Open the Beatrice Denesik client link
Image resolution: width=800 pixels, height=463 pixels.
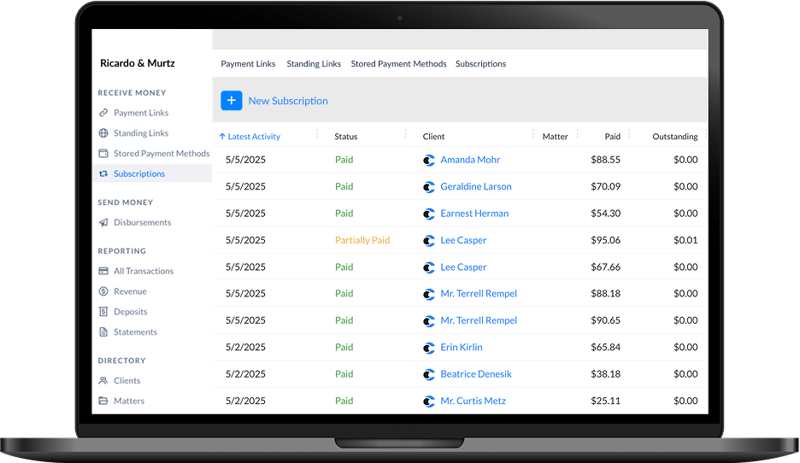(475, 374)
